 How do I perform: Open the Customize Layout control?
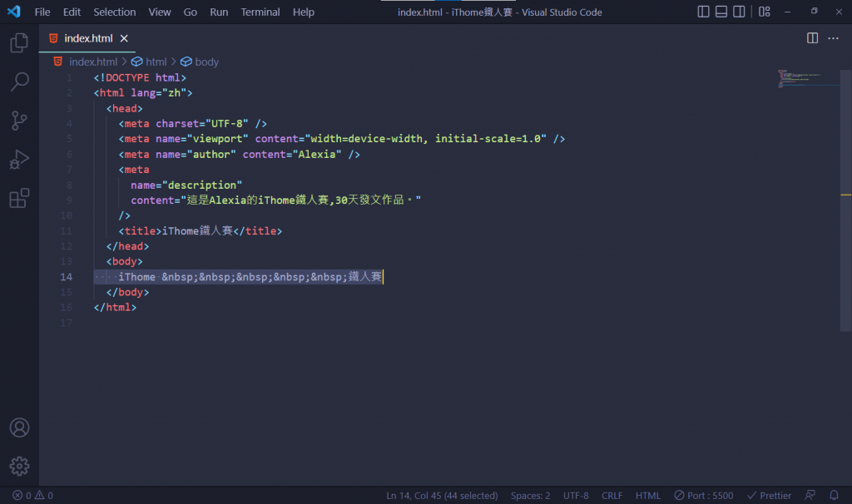(765, 12)
